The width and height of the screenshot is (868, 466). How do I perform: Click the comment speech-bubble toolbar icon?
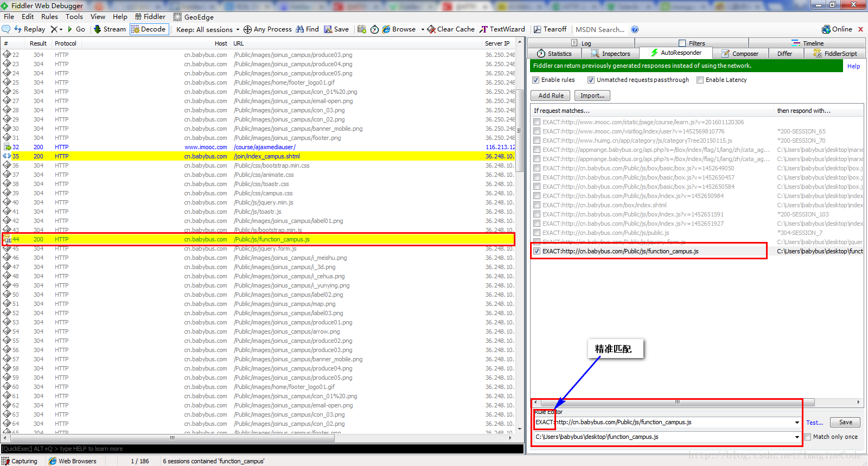coord(6,29)
